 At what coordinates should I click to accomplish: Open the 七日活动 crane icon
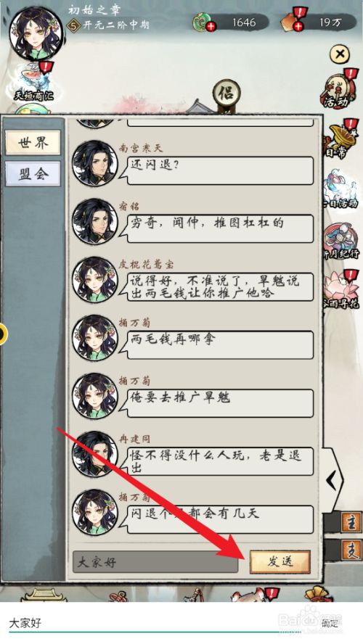point(340,190)
